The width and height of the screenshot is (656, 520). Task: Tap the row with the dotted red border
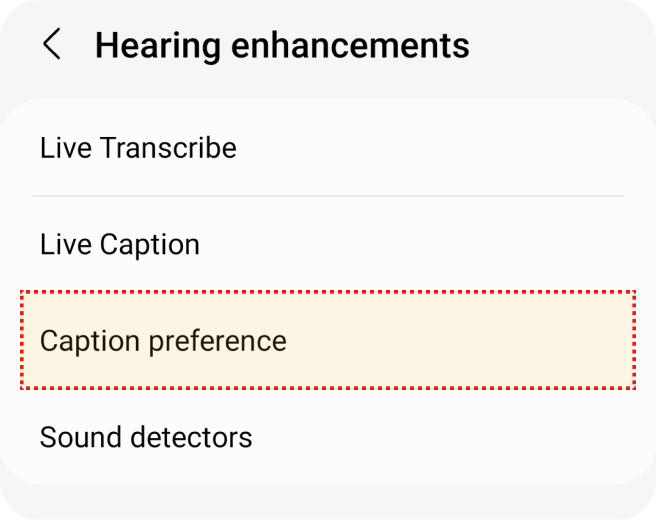(327, 340)
